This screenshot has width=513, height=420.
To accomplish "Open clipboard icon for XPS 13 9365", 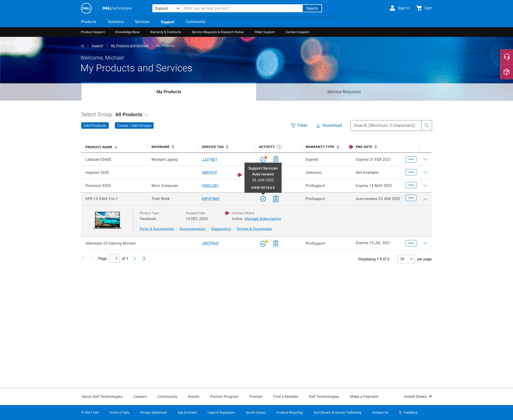I will coord(276,199).
